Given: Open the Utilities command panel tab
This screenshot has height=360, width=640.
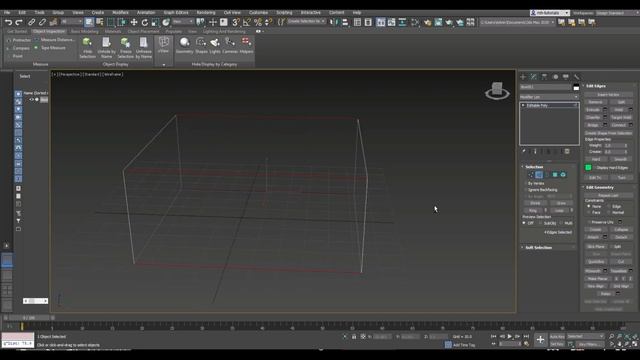Looking at the screenshot, I should coord(576,77).
